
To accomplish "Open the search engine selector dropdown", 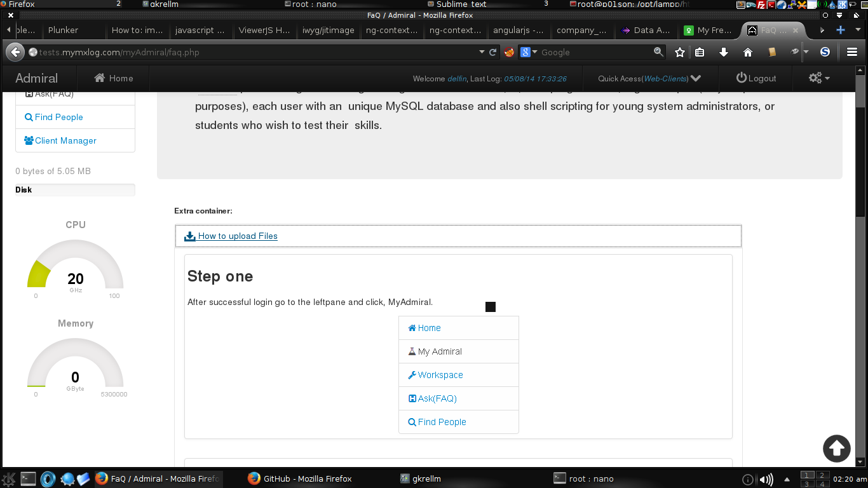I will (x=529, y=52).
